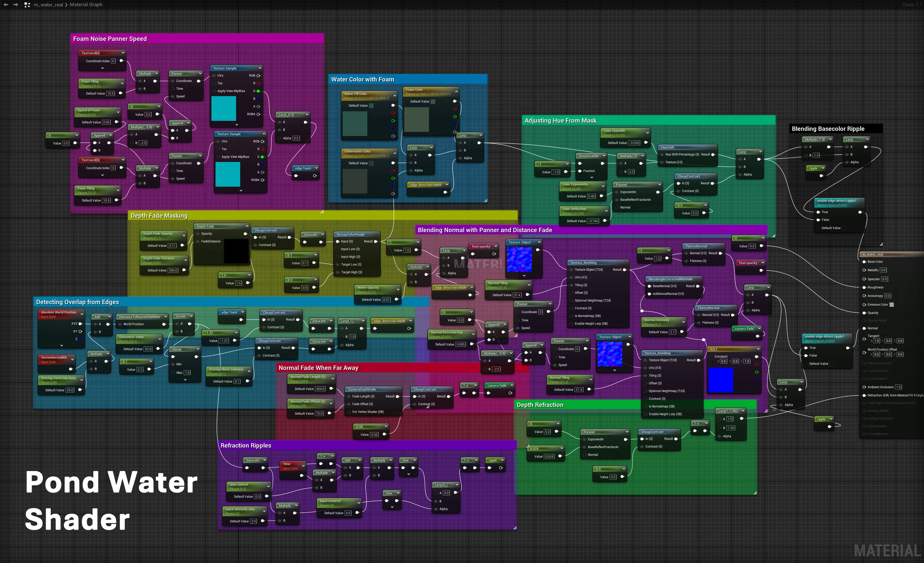Click the checker icon next to Emissive Color
Viewport: 924px width, 563px height.
[x=892, y=304]
